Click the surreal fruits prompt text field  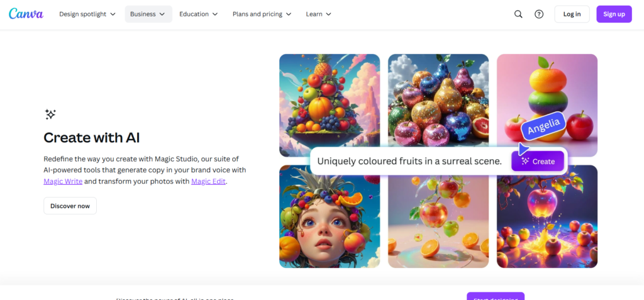409,161
